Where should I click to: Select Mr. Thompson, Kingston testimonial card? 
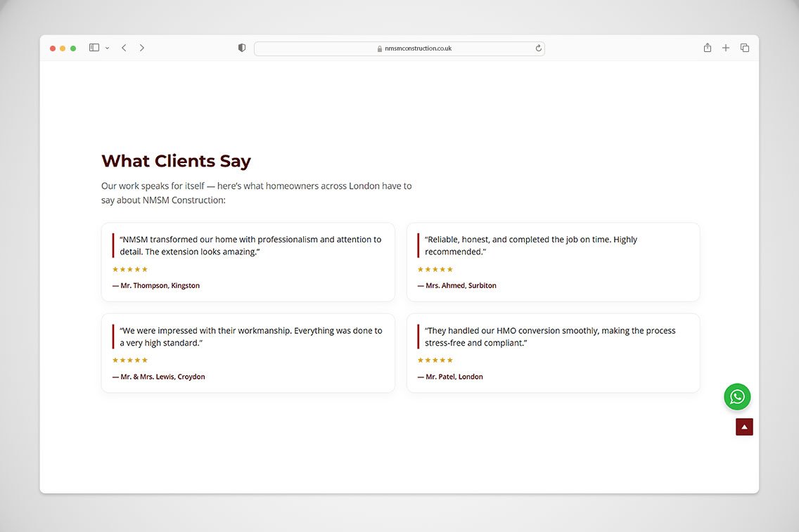[x=248, y=261]
